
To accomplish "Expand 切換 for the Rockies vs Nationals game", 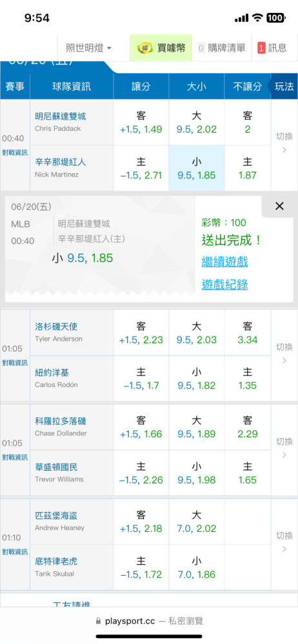I will click(284, 448).
